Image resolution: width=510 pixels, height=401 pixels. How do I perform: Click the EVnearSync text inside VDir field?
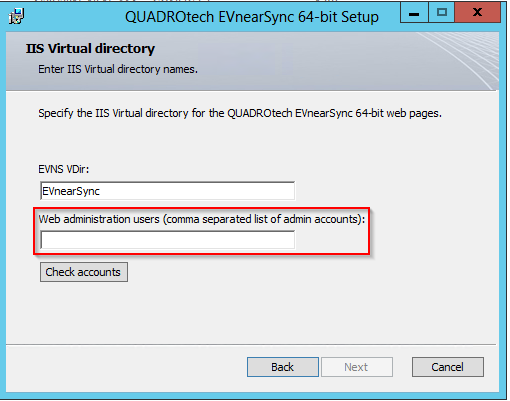71,191
